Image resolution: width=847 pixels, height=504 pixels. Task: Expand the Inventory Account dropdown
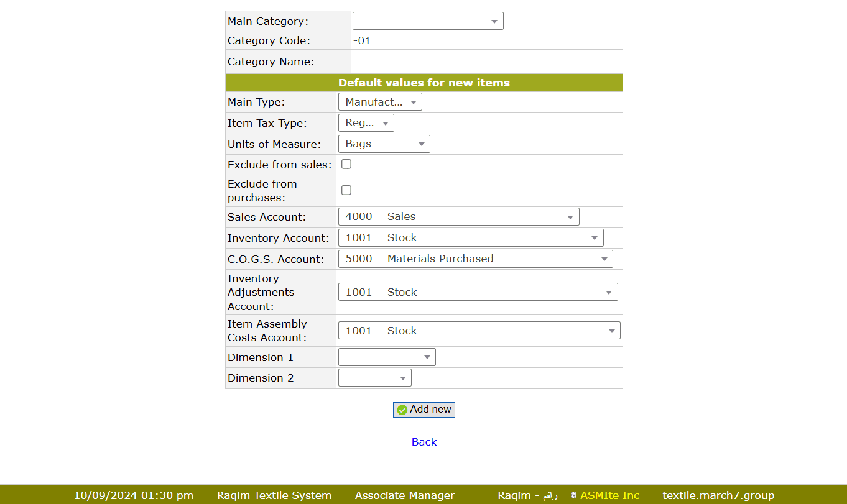pos(470,238)
